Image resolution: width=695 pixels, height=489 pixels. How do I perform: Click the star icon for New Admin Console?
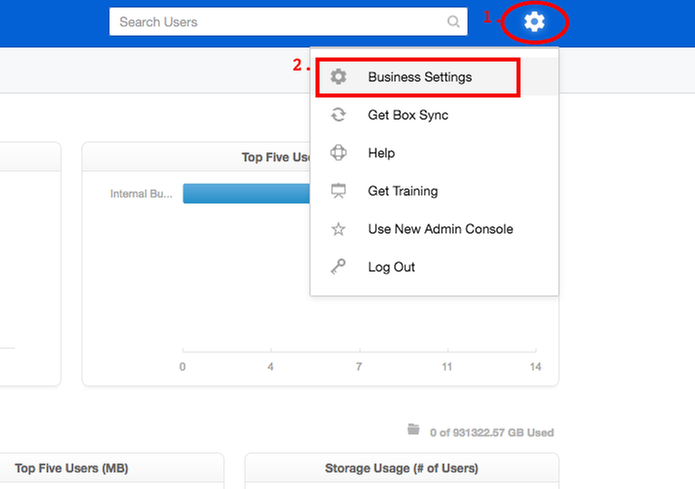click(338, 229)
